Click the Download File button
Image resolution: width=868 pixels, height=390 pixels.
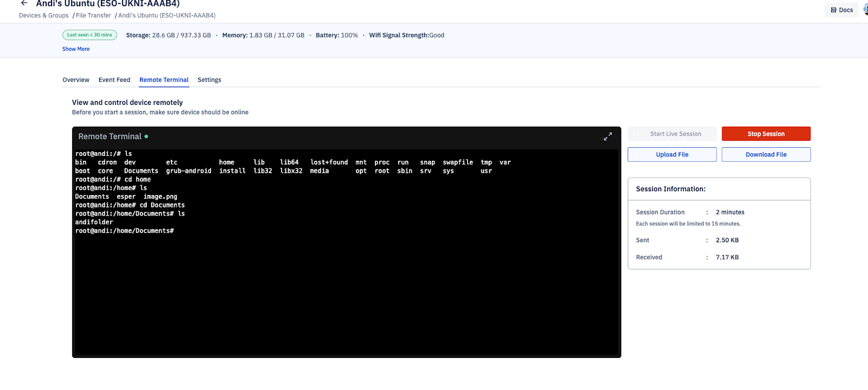point(766,154)
